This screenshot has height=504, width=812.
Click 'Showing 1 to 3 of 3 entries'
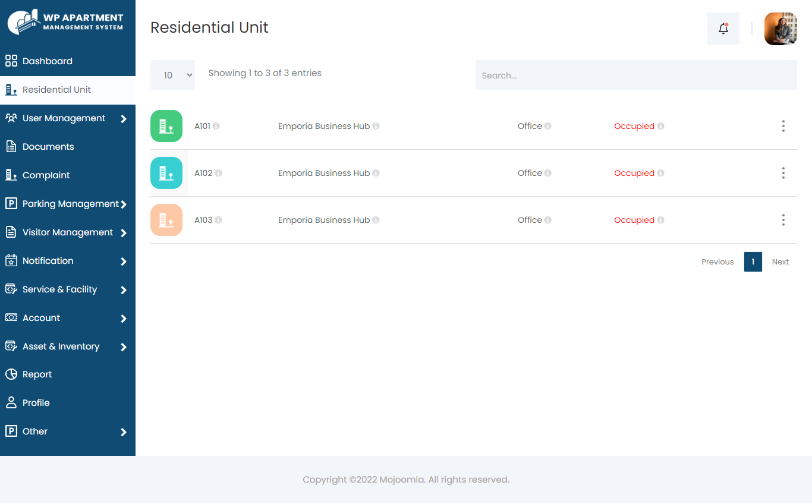click(265, 73)
